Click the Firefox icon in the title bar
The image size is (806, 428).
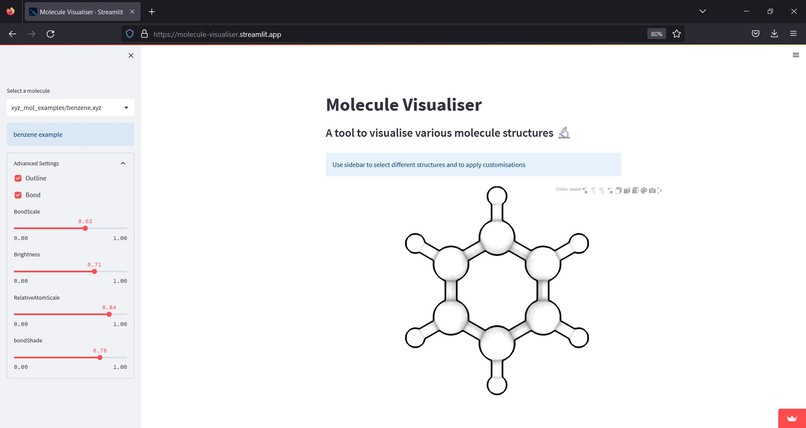[11, 11]
